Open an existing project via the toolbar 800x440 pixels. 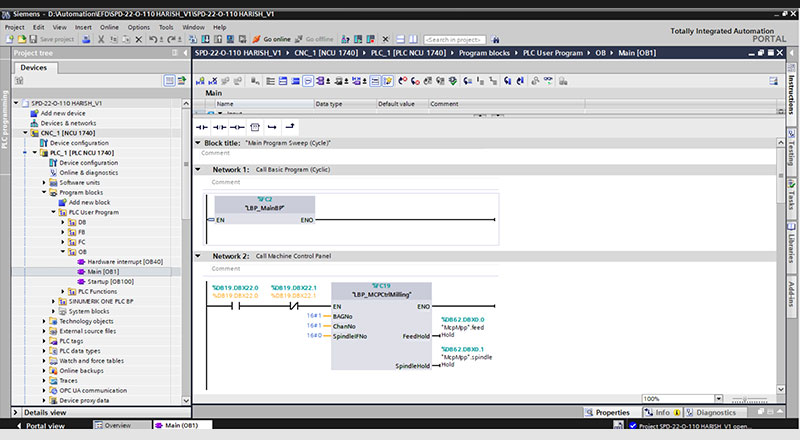(21, 39)
